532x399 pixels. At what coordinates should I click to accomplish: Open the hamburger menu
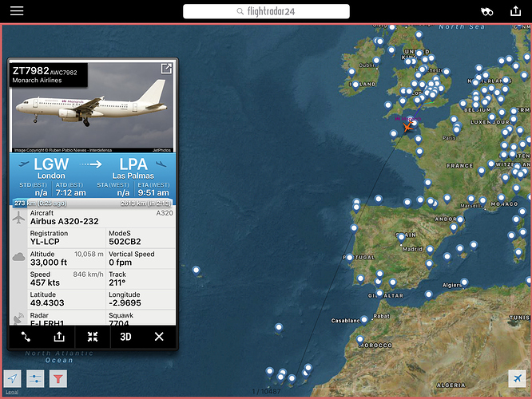click(17, 11)
